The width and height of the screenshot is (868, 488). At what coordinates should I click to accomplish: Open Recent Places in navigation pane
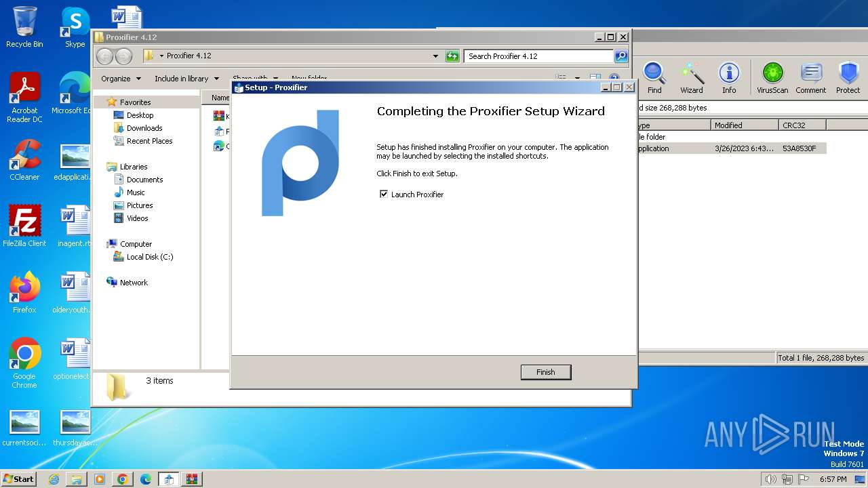pos(149,141)
